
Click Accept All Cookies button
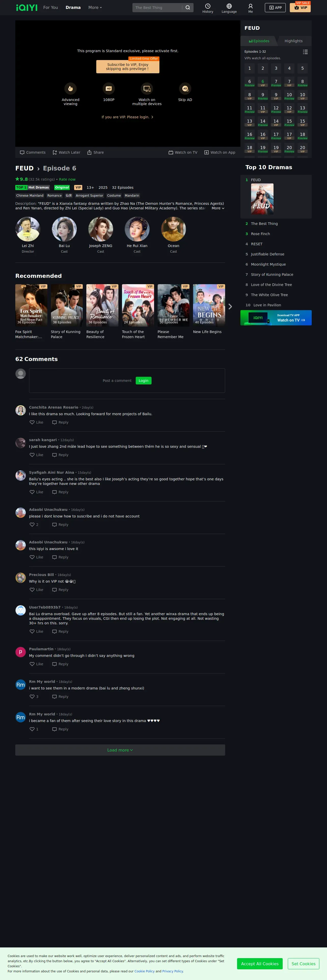[x=260, y=964]
